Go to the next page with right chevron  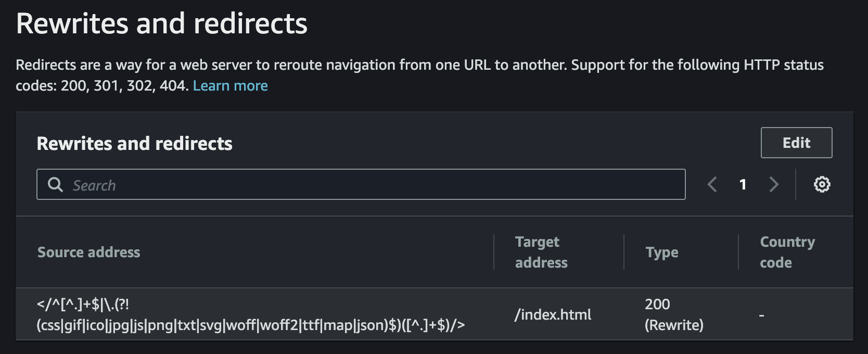774,184
